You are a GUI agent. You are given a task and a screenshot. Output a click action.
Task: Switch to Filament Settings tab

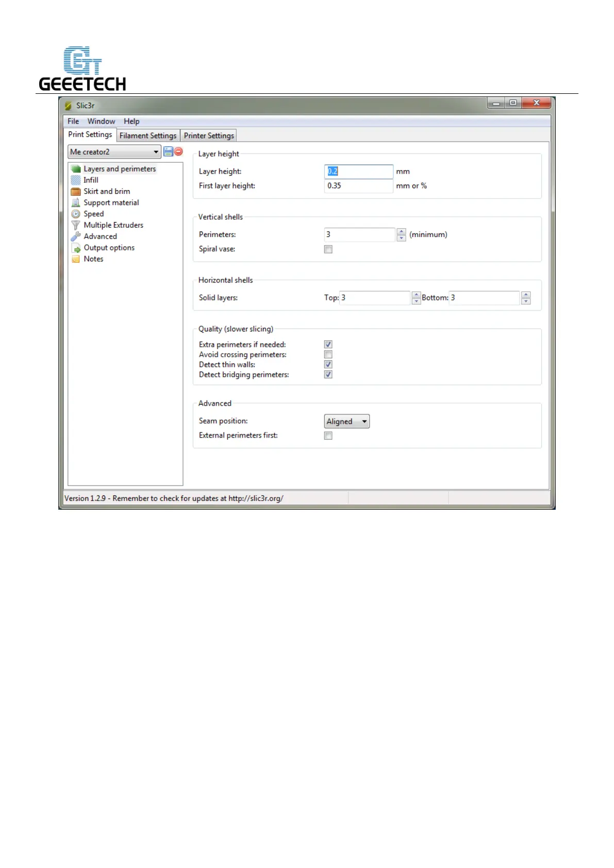point(148,136)
